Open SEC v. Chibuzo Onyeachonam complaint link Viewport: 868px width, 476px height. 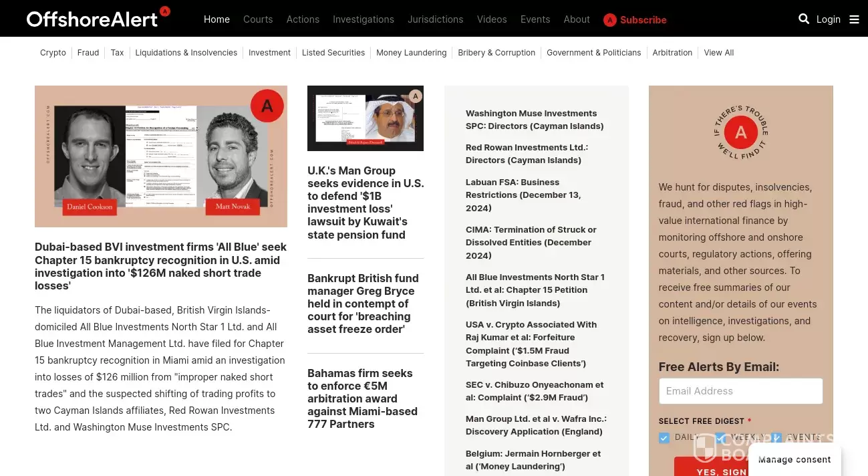coord(535,391)
